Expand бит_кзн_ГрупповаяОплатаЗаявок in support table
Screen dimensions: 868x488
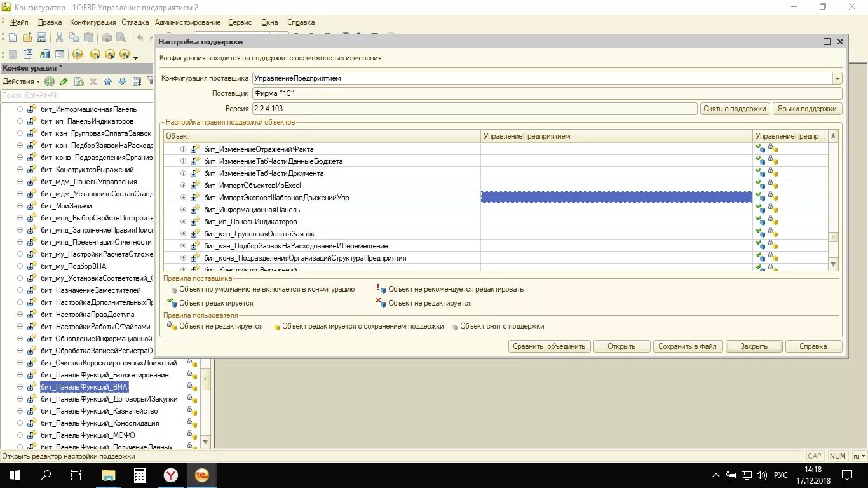[x=183, y=234]
